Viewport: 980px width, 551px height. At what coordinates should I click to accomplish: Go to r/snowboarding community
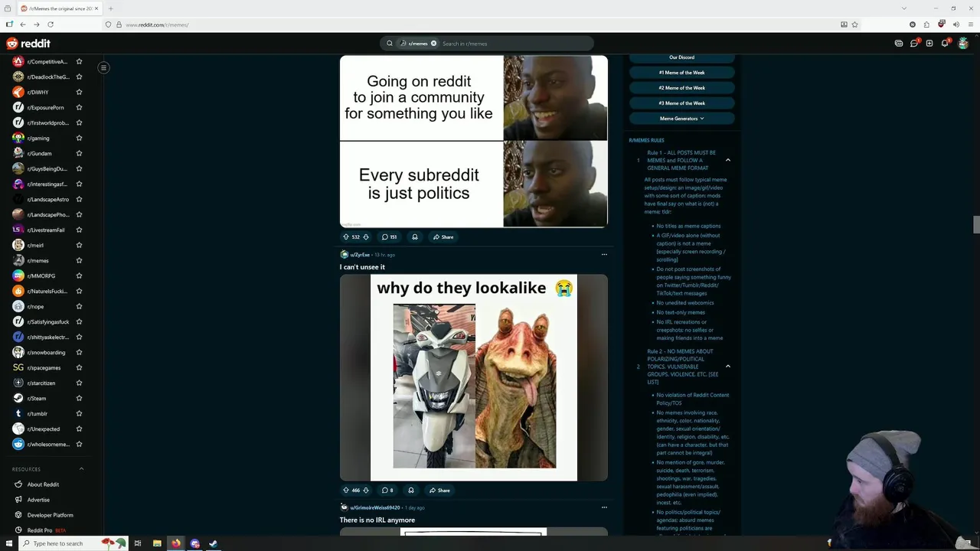pyautogui.click(x=46, y=353)
